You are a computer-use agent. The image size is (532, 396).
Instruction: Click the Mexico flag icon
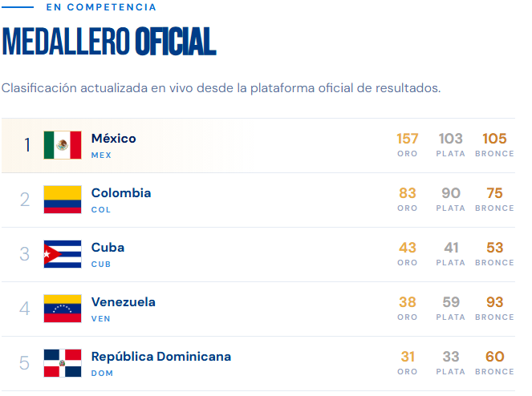click(x=63, y=145)
